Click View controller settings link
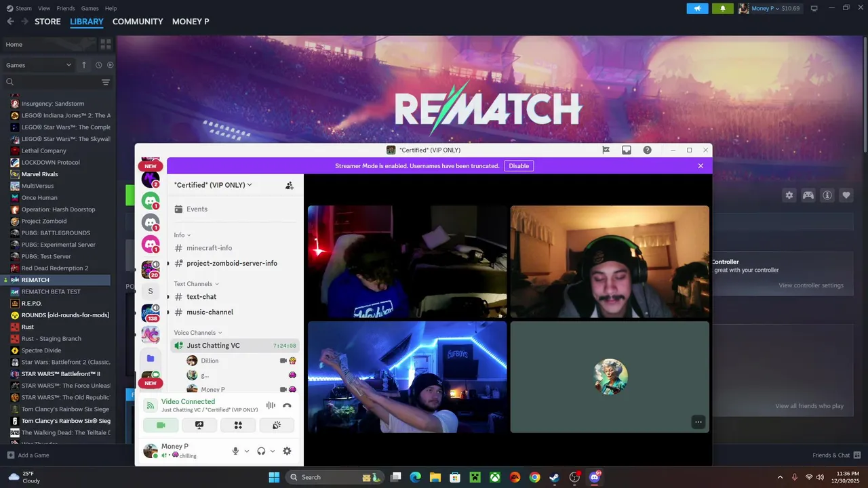 [811, 285]
